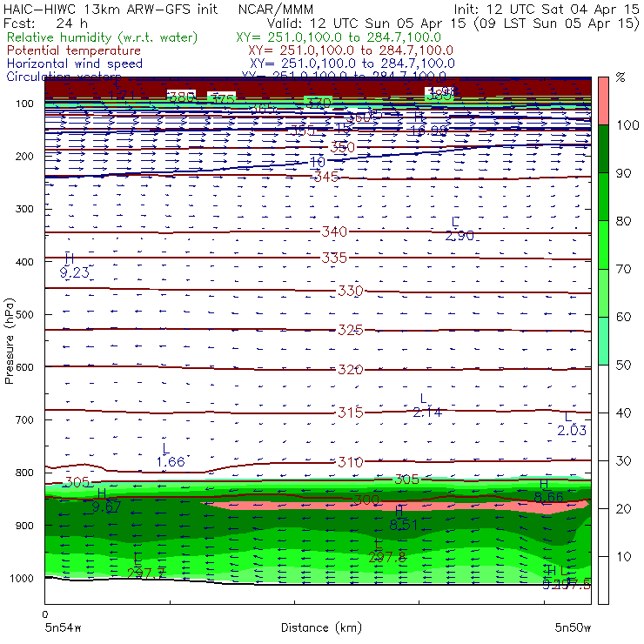Pick the 80–90% humidity colorbar segment
The image size is (644, 644).
[x=603, y=197]
